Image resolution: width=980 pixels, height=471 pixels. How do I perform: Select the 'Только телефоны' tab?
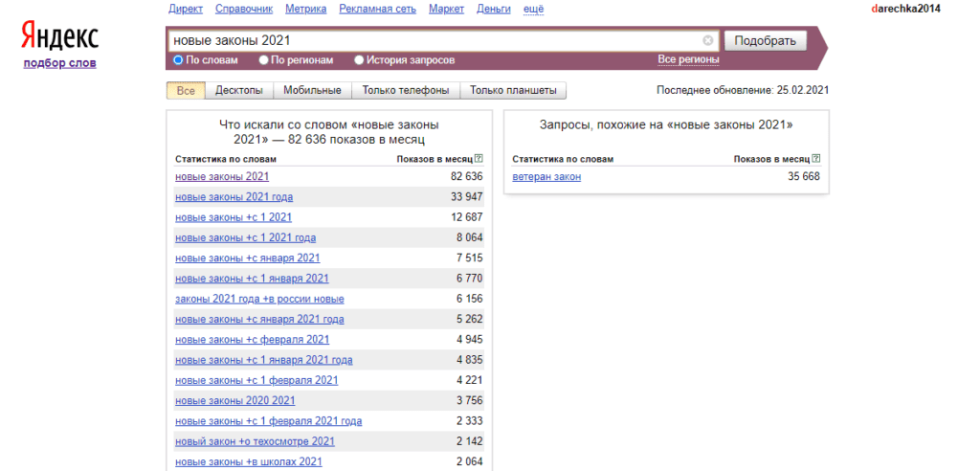tap(405, 91)
